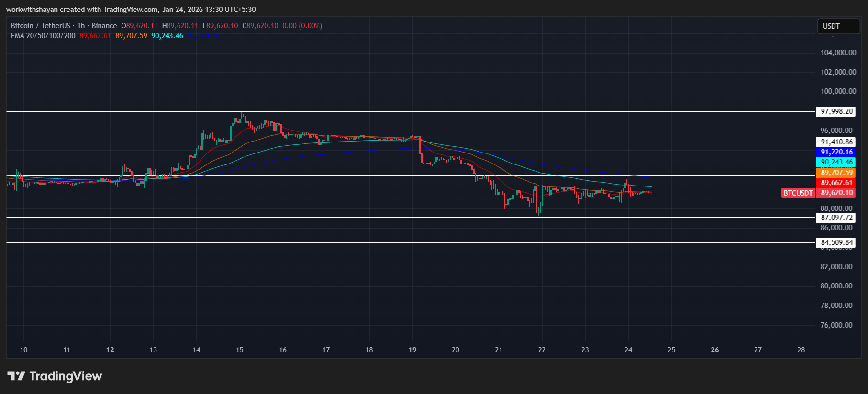Open the TradingView.com attribution header text
This screenshot has height=394, width=868.
tap(130, 10)
